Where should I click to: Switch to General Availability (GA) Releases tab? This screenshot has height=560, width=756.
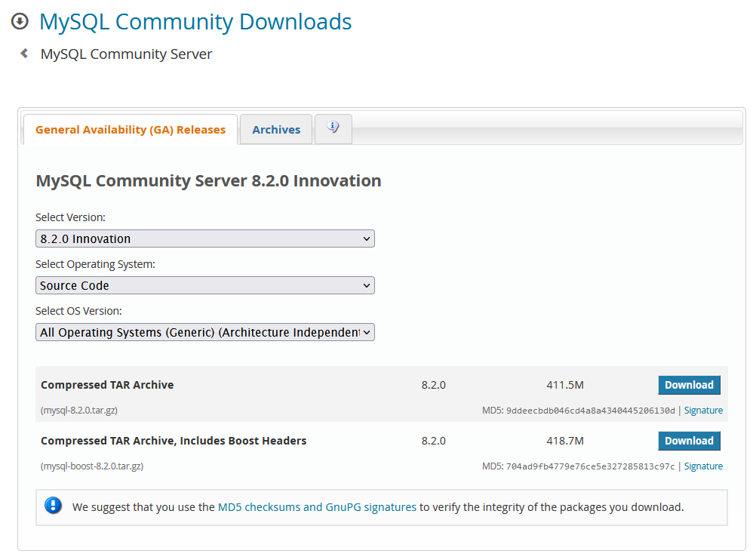[x=131, y=130]
